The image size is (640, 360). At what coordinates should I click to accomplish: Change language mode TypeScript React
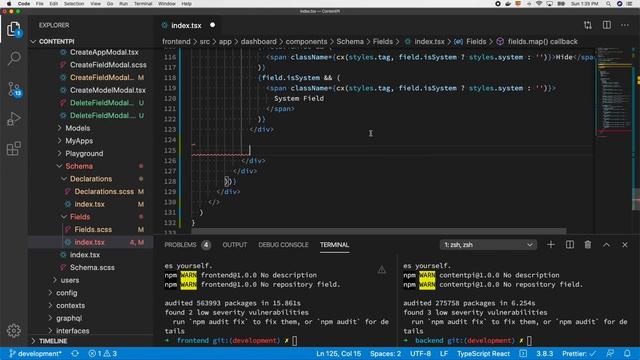click(x=483, y=353)
